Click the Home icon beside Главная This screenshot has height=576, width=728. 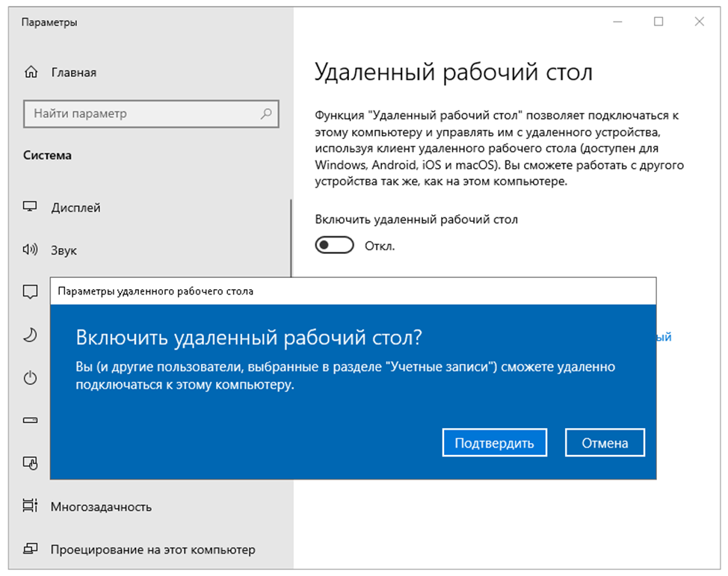pos(31,72)
